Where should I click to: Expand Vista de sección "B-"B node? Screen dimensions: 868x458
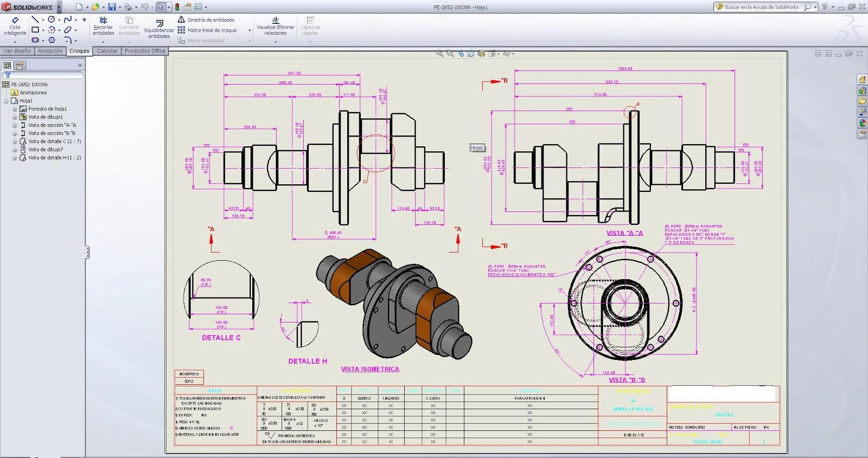coord(15,133)
